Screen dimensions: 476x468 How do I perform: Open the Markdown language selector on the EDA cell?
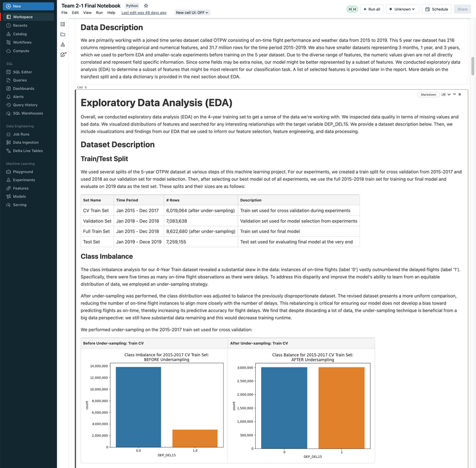428,94
